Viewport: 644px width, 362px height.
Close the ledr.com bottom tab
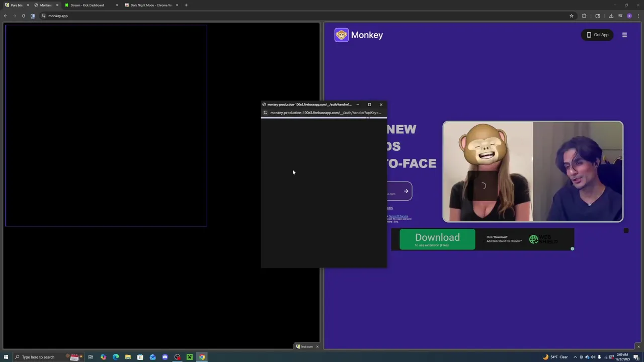[x=317, y=346]
